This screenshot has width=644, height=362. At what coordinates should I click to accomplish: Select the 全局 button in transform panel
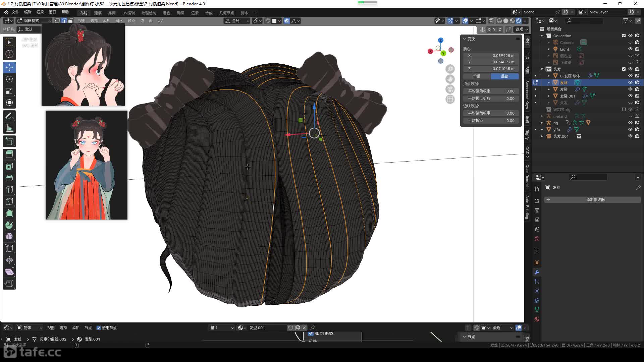[477, 76]
